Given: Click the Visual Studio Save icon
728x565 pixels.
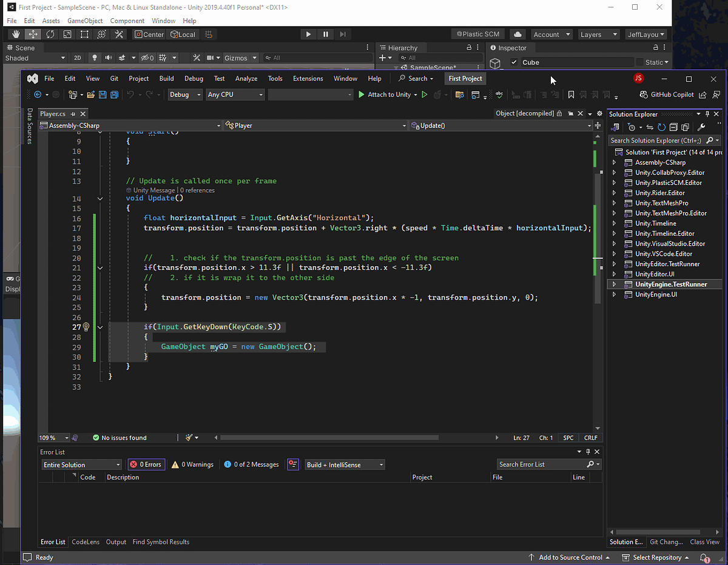Looking at the screenshot, I should tap(103, 95).
